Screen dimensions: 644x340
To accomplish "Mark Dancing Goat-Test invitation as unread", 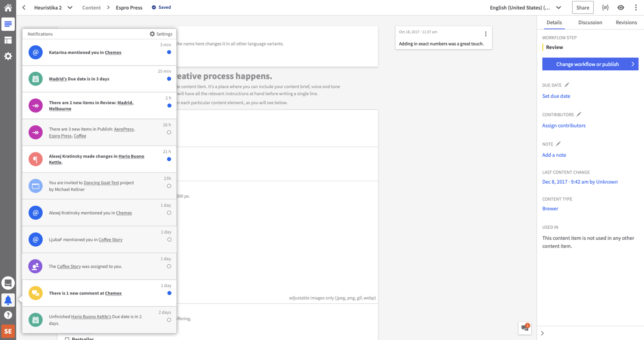I will [169, 186].
